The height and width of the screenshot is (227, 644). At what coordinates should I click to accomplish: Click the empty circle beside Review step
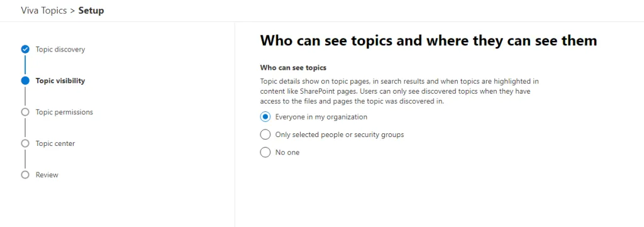[25, 174]
